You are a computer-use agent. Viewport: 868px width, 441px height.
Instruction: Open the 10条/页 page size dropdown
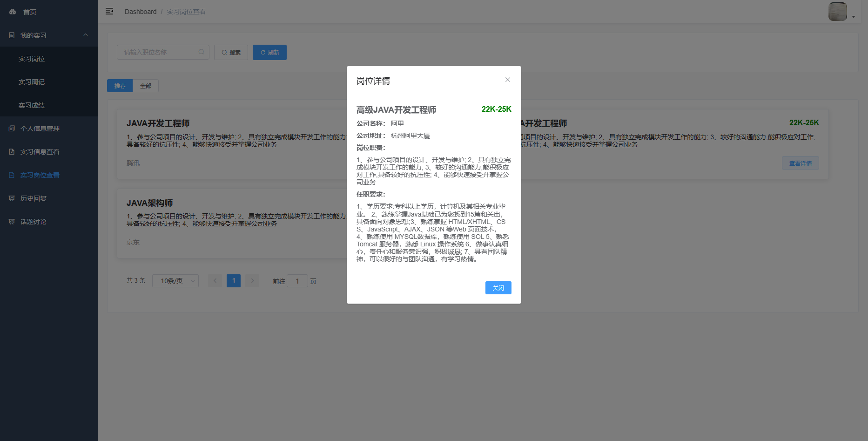click(175, 280)
